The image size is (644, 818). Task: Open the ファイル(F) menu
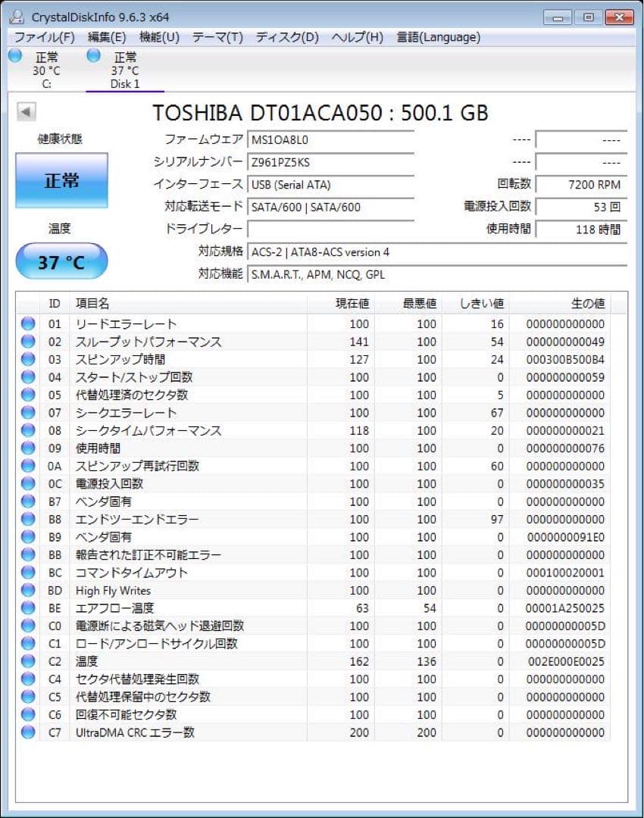[x=44, y=37]
